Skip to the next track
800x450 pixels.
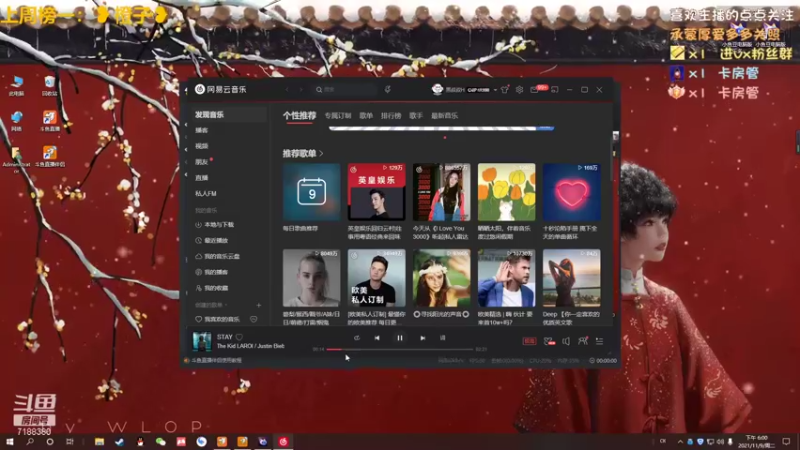tap(422, 338)
